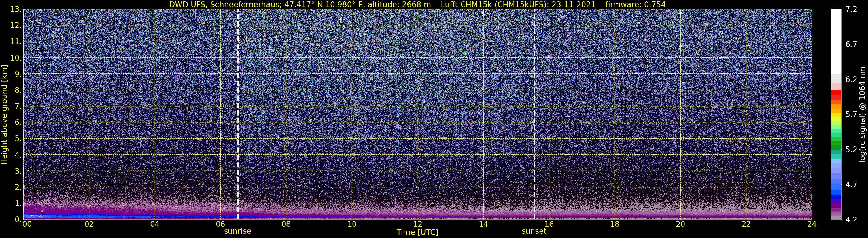The width and height of the screenshot is (868, 238).
Task: Click the time axis tick '24'
Action: click(812, 224)
